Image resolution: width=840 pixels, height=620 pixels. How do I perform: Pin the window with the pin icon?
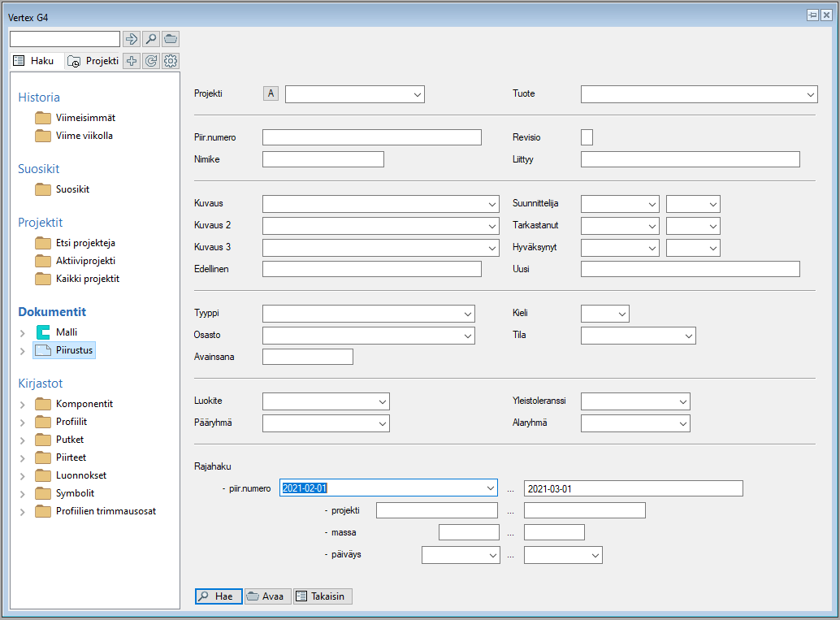click(x=812, y=15)
